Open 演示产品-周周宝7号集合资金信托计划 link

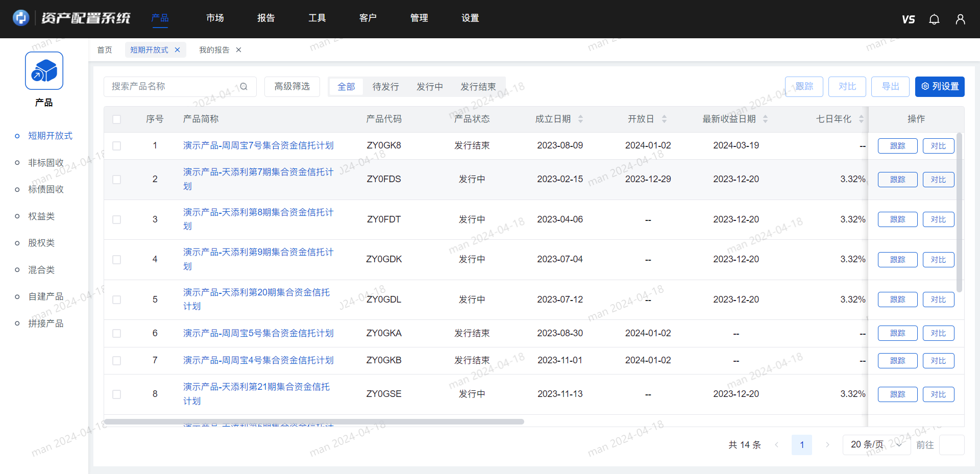tap(258, 146)
